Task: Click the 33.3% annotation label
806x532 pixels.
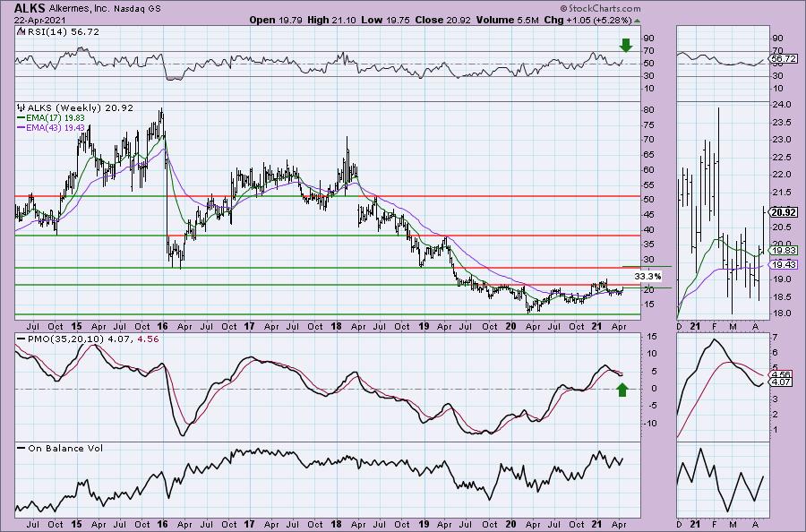Action: [647, 277]
